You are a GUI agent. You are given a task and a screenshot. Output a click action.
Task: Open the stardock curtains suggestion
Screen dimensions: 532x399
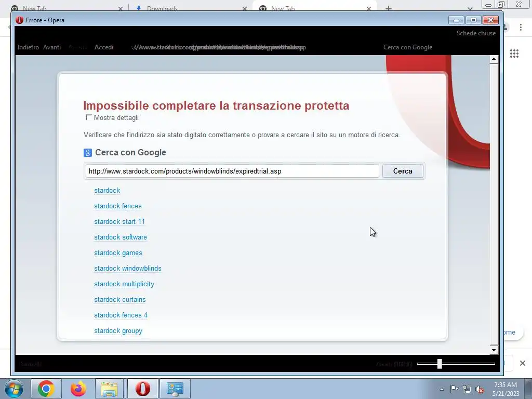click(x=120, y=300)
